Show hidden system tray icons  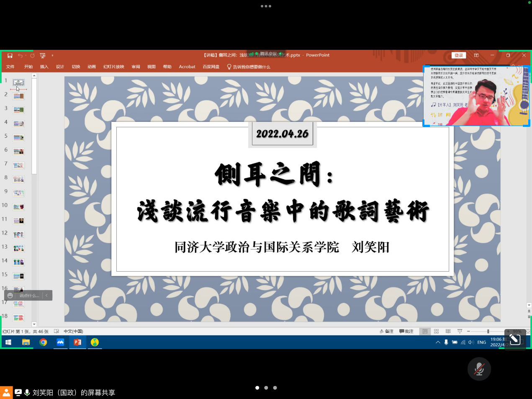coord(438,342)
